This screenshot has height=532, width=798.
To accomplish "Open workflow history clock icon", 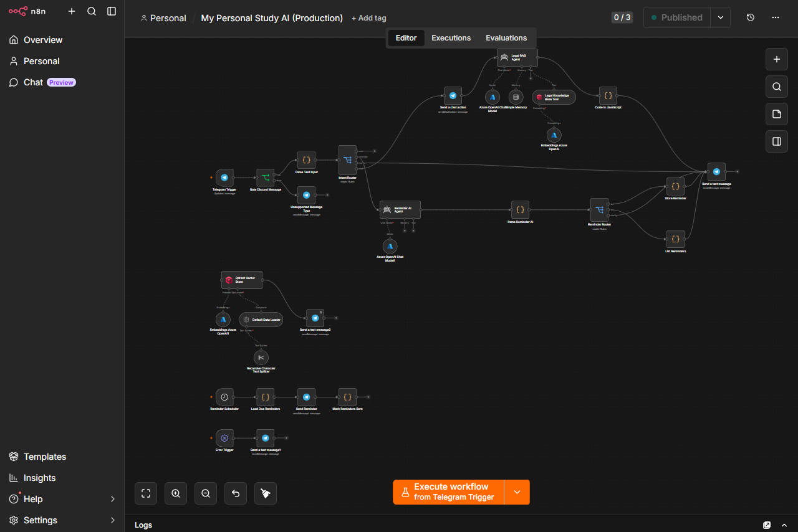I will click(751, 17).
